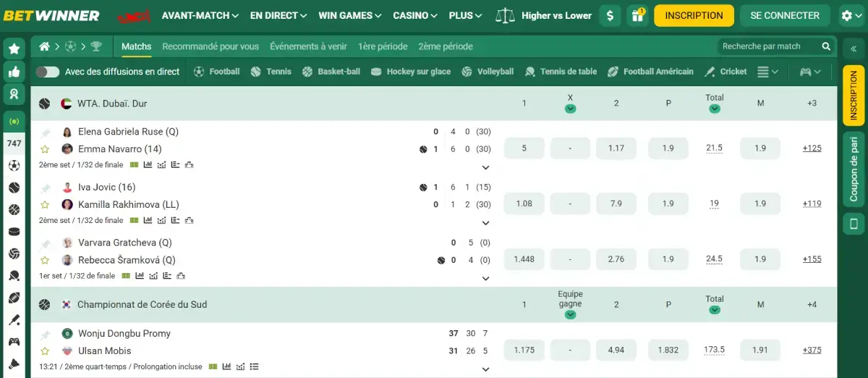
Task: Select the tennis ball icon in left sidebar
Action: pos(14,188)
